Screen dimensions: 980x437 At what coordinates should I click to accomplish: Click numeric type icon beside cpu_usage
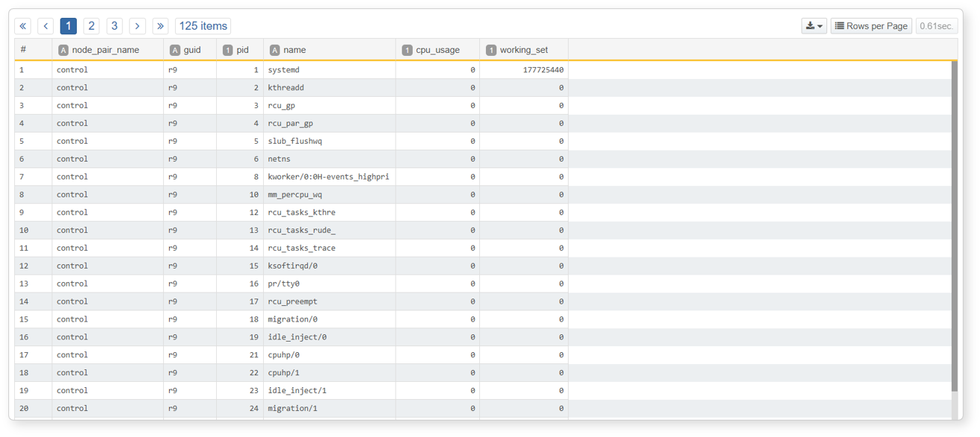tap(407, 50)
